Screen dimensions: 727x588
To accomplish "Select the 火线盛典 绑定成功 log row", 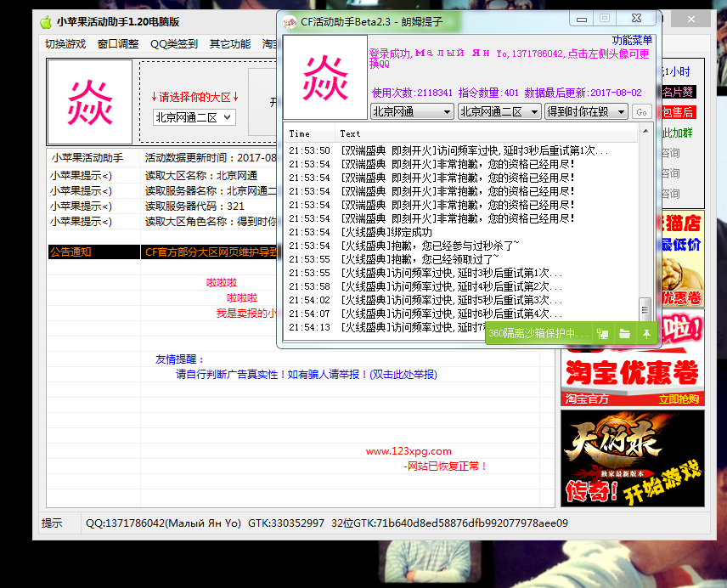I will pyautogui.click(x=461, y=232).
